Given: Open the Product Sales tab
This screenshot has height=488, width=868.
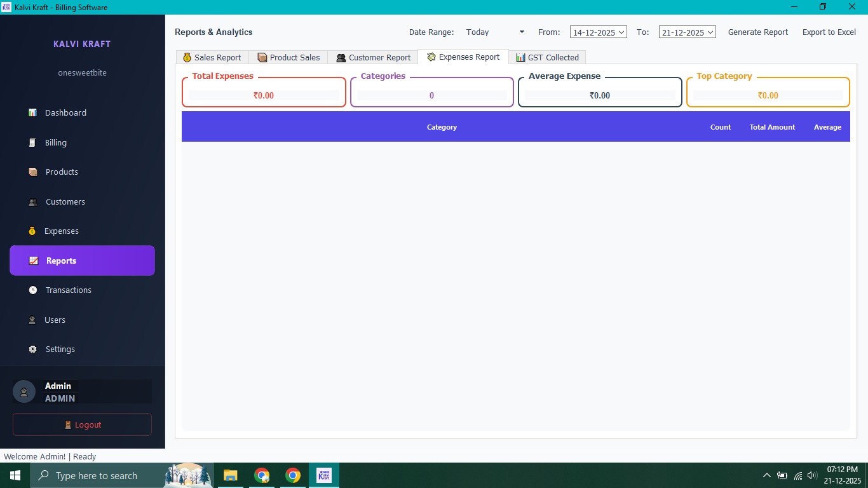Looking at the screenshot, I should (x=288, y=57).
